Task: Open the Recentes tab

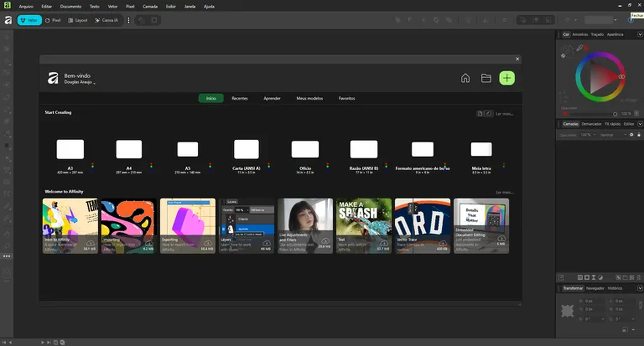Action: click(239, 98)
